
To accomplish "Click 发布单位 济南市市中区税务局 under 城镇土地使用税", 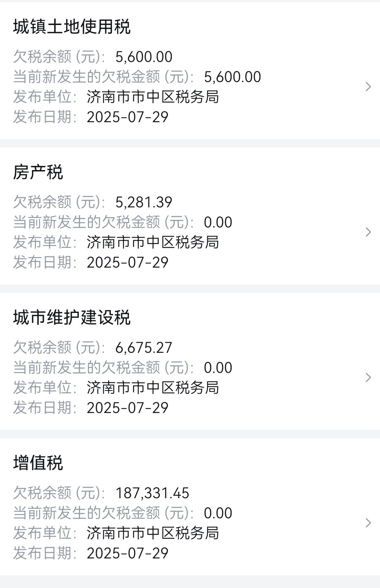I will pos(153,97).
